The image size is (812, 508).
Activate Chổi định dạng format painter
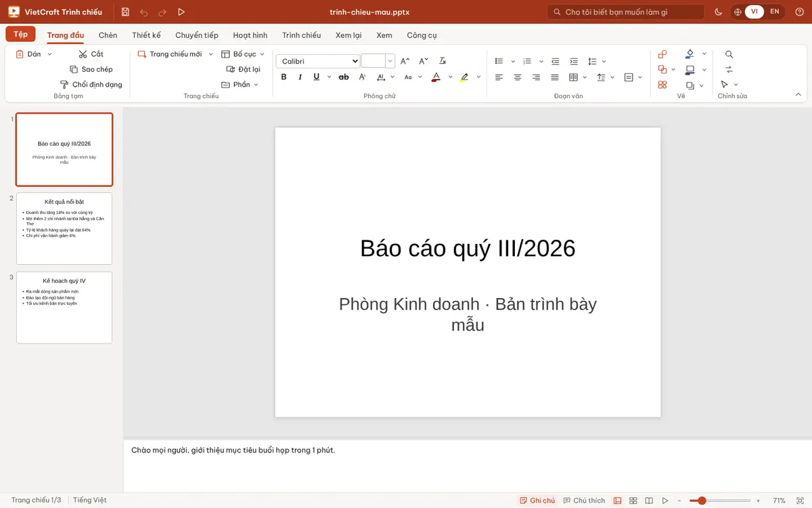tap(91, 85)
